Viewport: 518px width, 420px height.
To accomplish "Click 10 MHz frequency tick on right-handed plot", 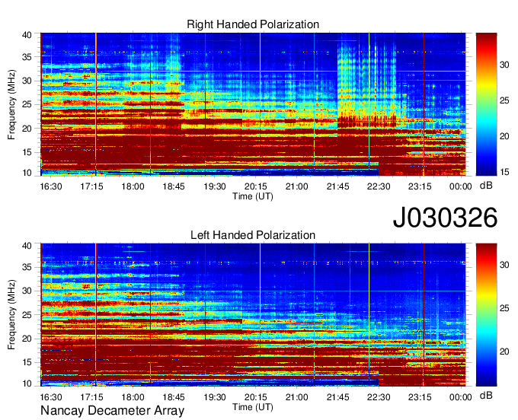I will [x=27, y=173].
